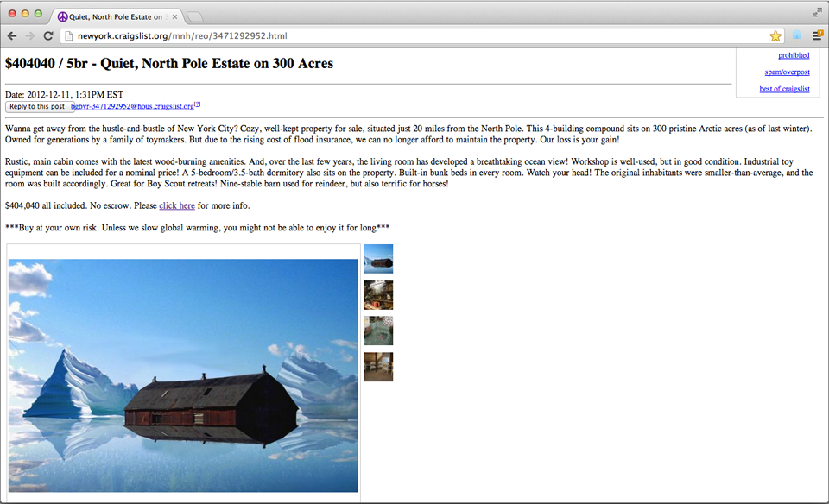The width and height of the screenshot is (829, 504).
Task: Click the peace-sign favicon on the tab
Action: click(63, 17)
